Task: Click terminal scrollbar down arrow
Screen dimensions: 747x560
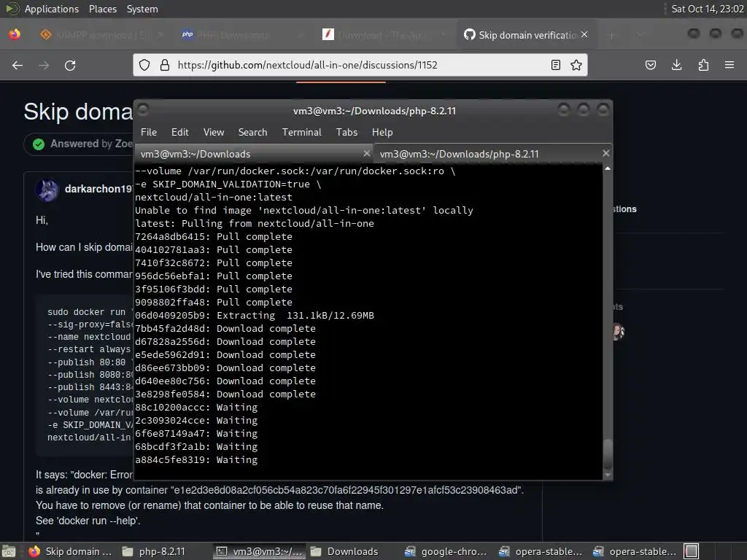Action: tap(608, 475)
